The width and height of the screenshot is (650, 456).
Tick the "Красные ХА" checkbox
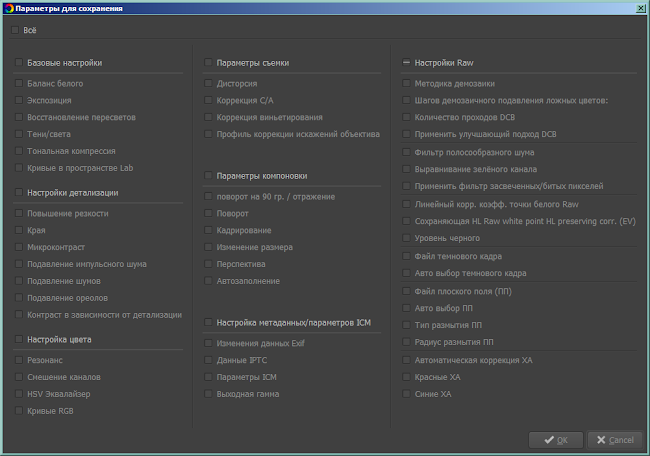pyautogui.click(x=406, y=377)
